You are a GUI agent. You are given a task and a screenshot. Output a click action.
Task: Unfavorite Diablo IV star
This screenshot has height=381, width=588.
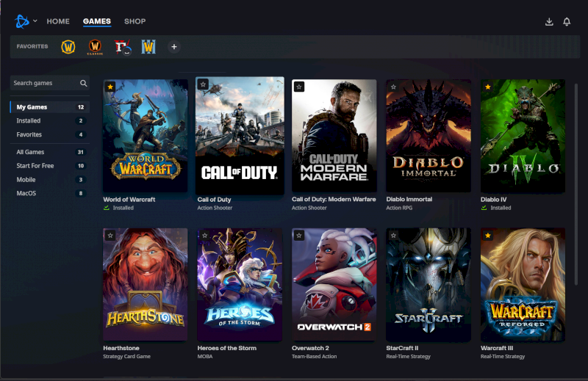[488, 87]
